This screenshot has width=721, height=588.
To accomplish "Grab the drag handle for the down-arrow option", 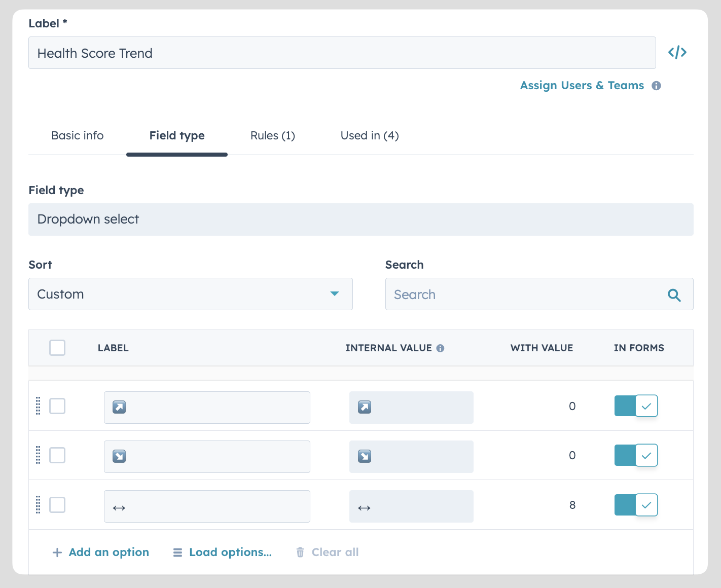I will click(38, 455).
